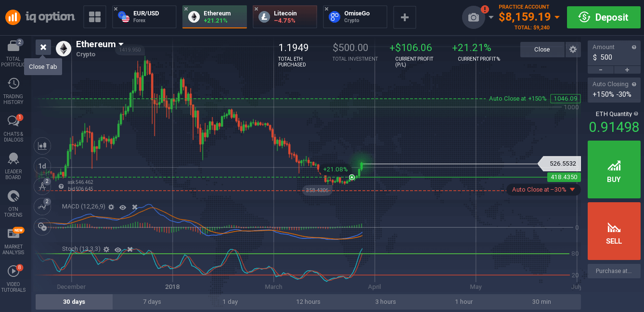The height and width of the screenshot is (312, 644).
Task: Select the 30 days timeframe
Action: point(74,302)
